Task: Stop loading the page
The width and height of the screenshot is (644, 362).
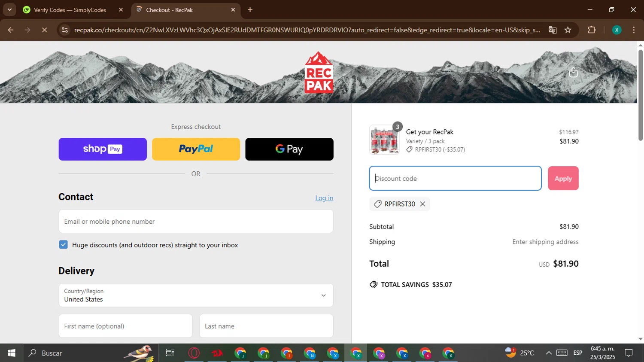Action: (x=44, y=30)
